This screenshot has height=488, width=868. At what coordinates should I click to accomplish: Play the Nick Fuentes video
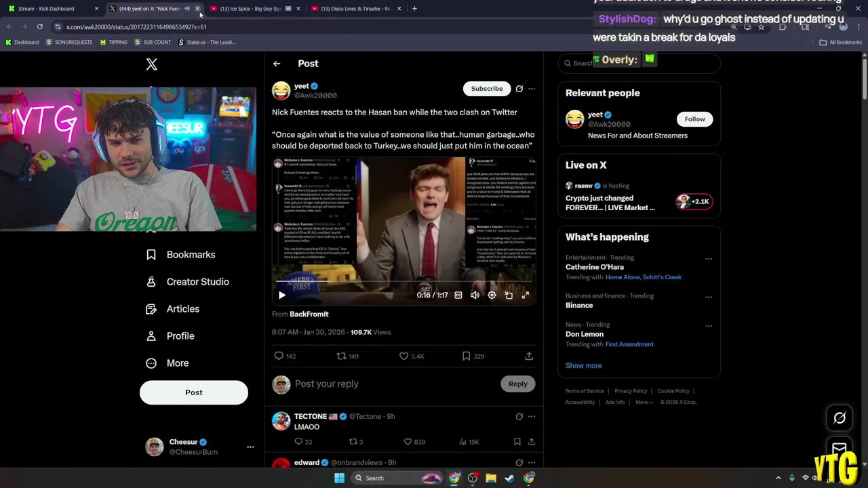click(x=282, y=295)
